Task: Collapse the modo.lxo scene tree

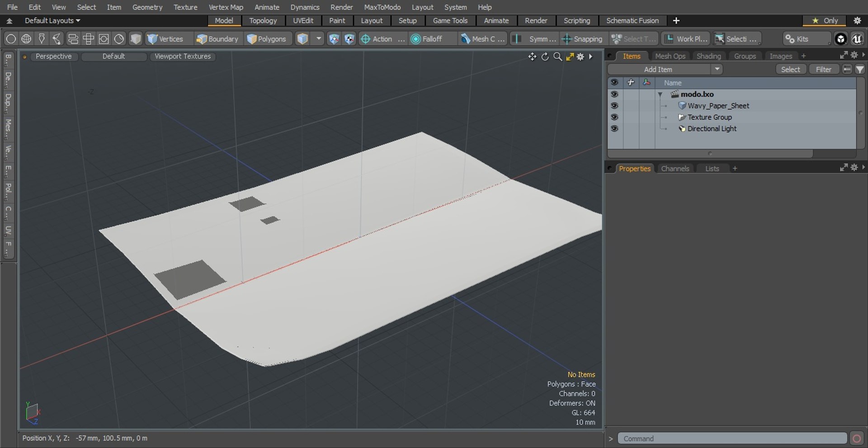Action: (x=660, y=94)
